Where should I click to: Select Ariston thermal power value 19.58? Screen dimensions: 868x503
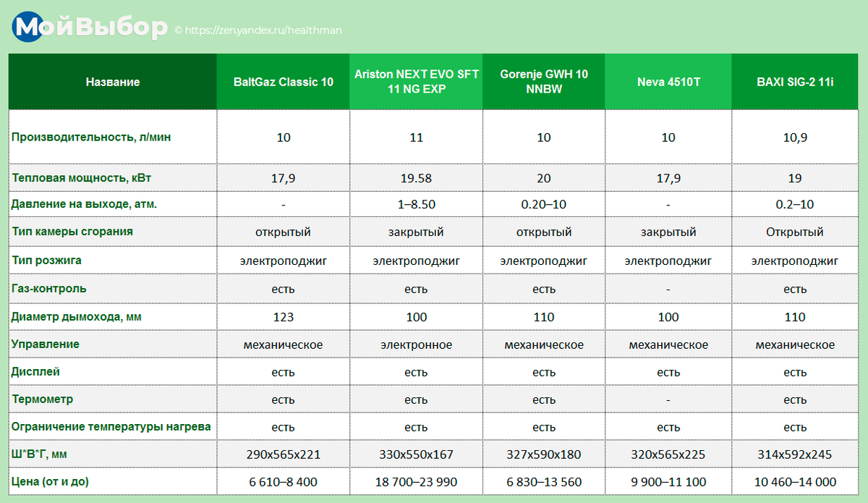417,178
